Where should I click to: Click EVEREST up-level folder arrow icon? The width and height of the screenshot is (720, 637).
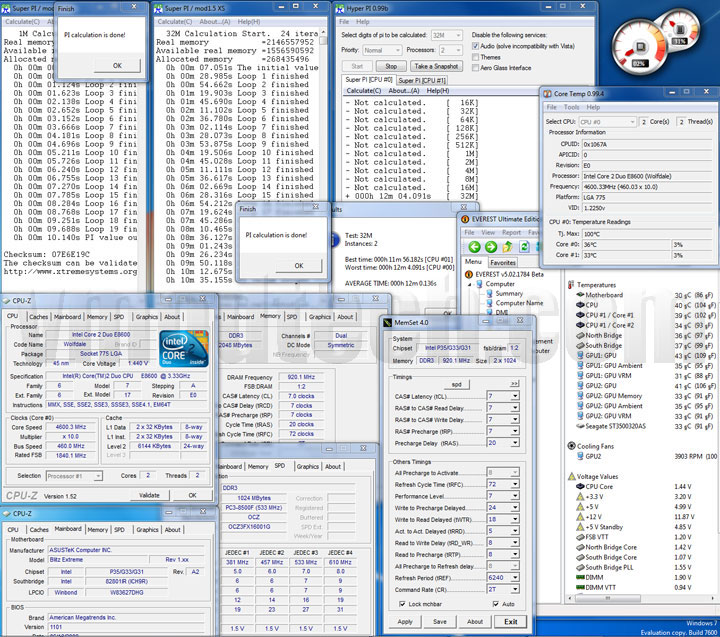tap(507, 247)
